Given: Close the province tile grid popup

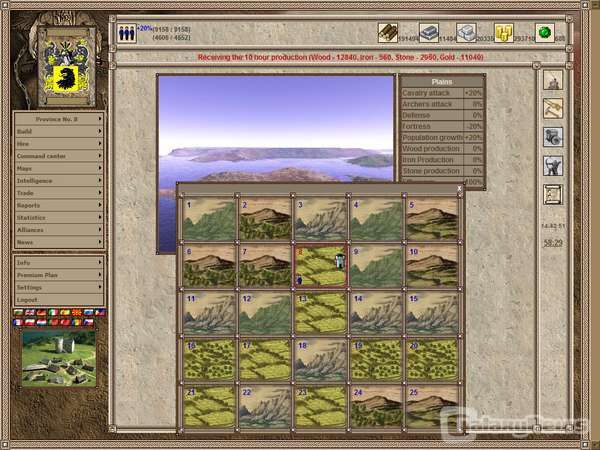Looking at the screenshot, I should pos(459,188).
